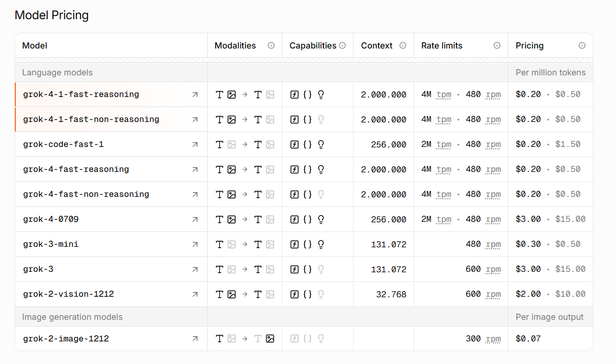Open the grok-4-1-fast-non-reasoning model link
The width and height of the screenshot is (615, 364).
[91, 120]
